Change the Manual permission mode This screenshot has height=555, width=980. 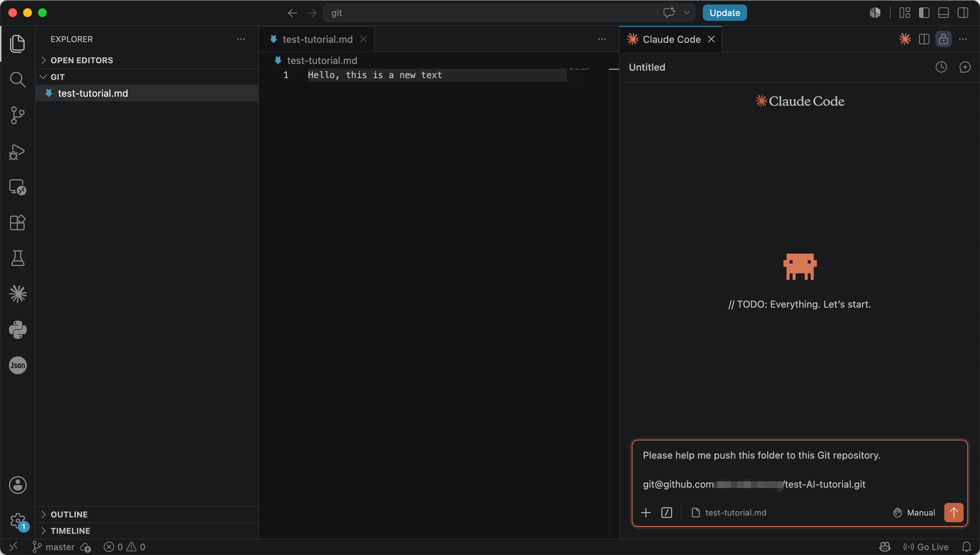914,513
